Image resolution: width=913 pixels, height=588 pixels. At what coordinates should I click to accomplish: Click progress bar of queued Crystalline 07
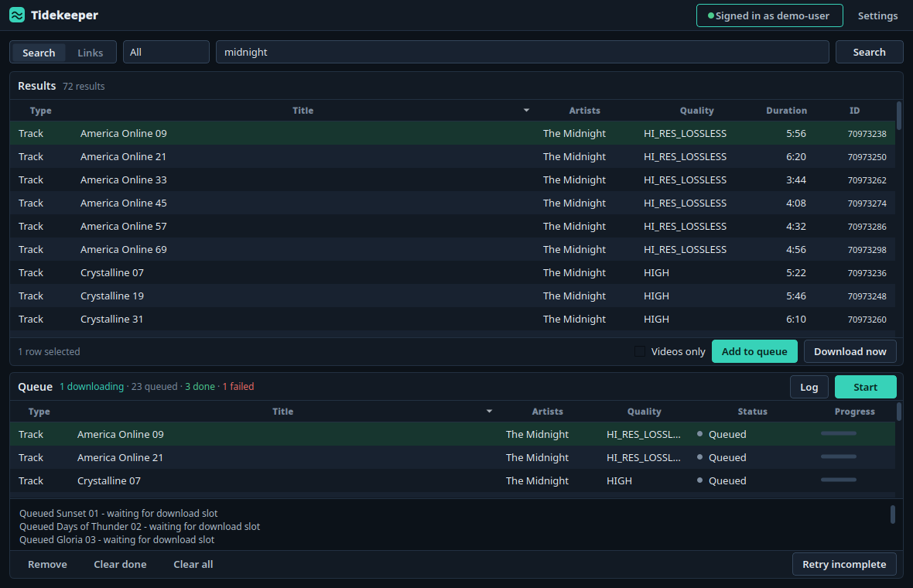click(x=839, y=480)
